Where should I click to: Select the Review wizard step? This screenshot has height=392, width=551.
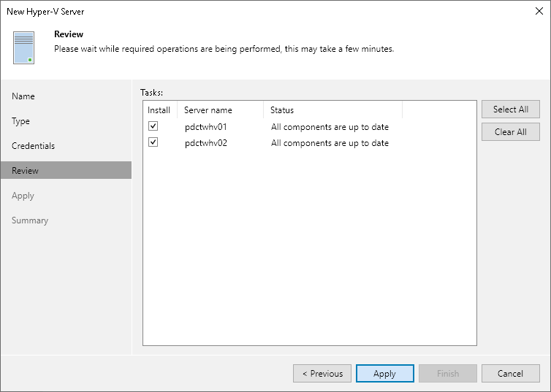[x=66, y=170]
